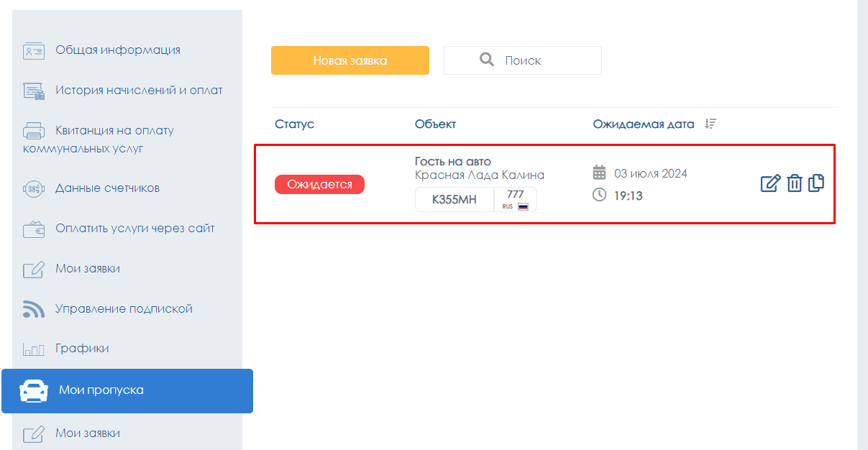This screenshot has width=868, height=450.
Task: Click the car icon in Мои пропуска
Action: point(33,390)
